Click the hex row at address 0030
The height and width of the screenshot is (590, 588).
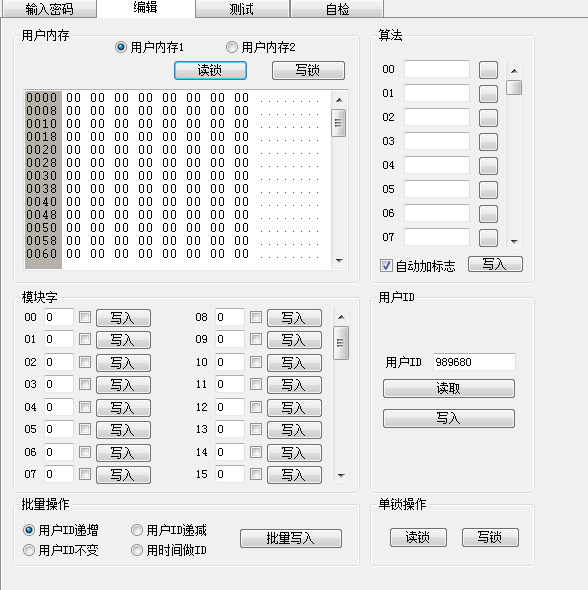pyautogui.click(x=173, y=176)
